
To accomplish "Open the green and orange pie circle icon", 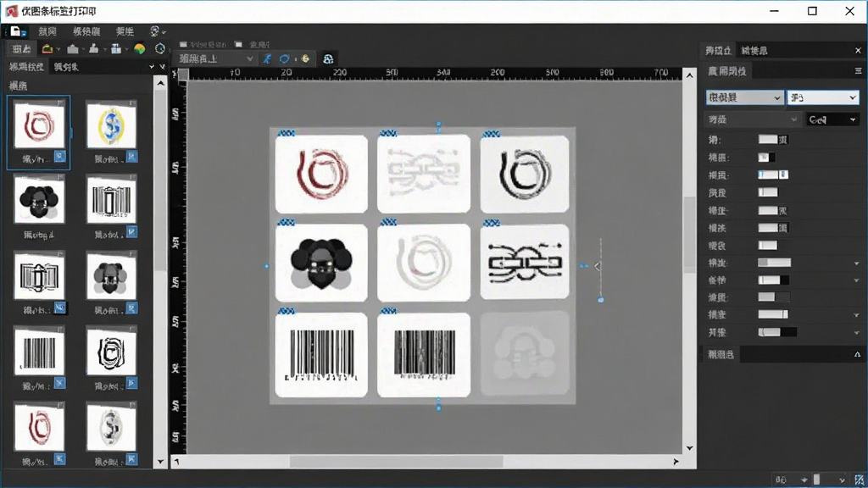I will (x=140, y=49).
